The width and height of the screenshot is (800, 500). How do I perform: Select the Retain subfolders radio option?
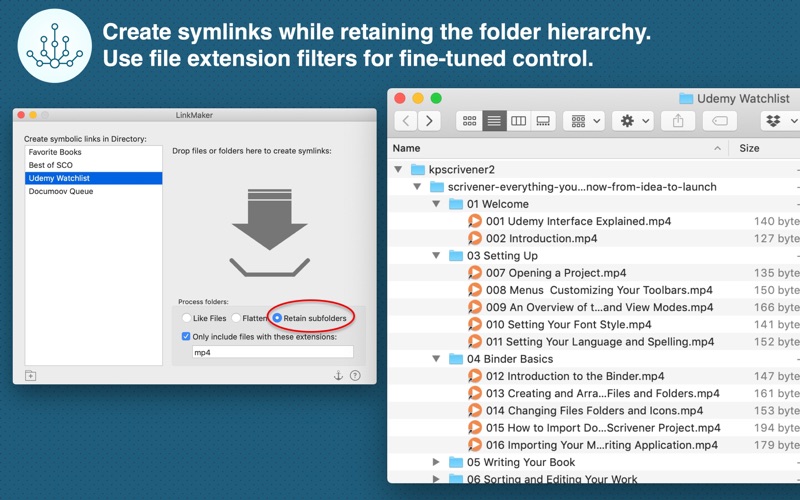(277, 318)
